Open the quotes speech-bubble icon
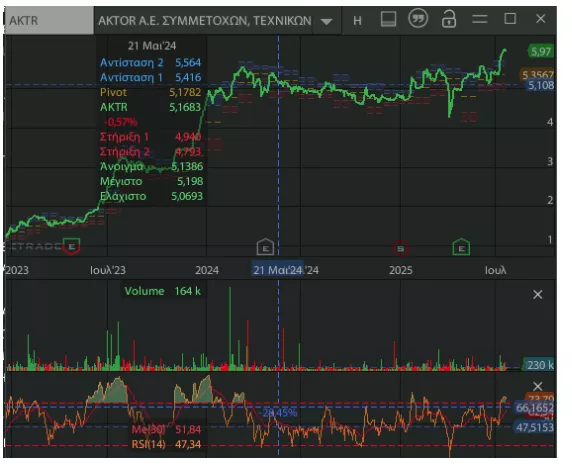This screenshot has width=572, height=467. [x=418, y=19]
